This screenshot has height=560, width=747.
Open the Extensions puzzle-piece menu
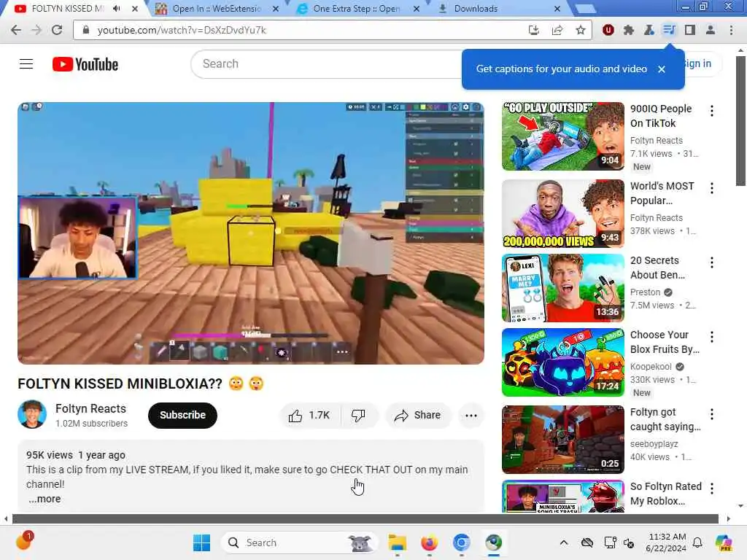(x=628, y=30)
